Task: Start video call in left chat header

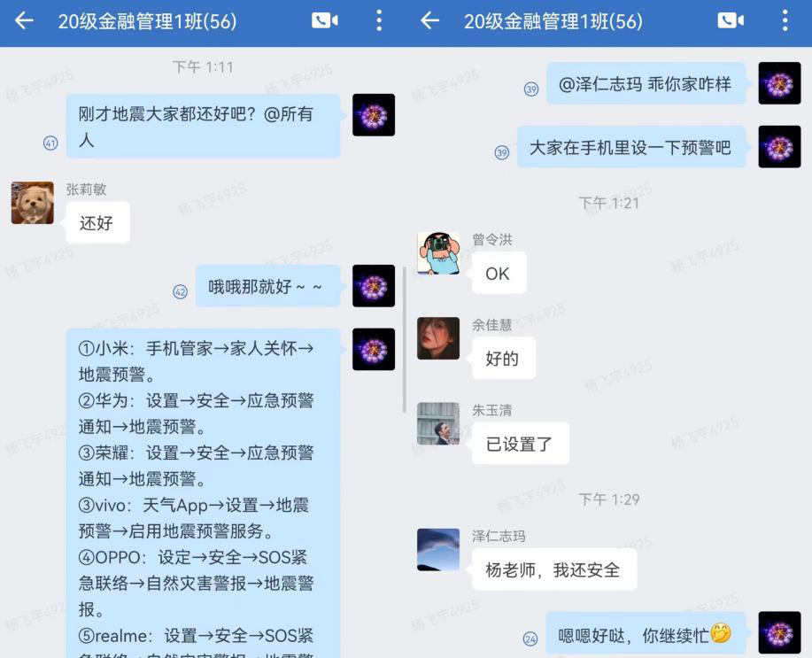Action: (x=325, y=20)
